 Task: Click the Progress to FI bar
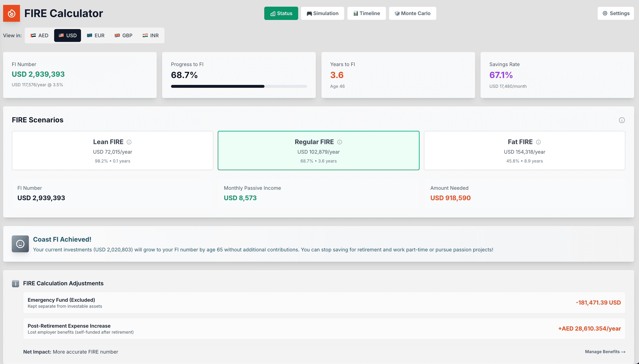(239, 86)
